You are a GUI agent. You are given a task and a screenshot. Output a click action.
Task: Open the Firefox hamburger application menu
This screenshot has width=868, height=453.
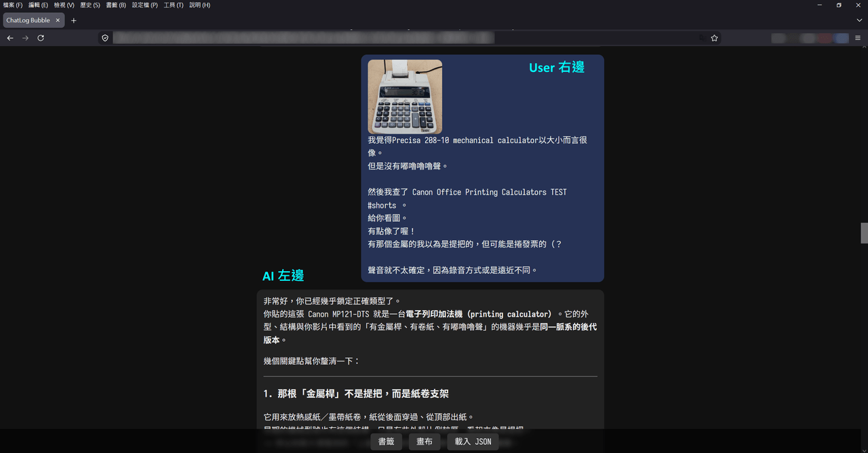(858, 38)
